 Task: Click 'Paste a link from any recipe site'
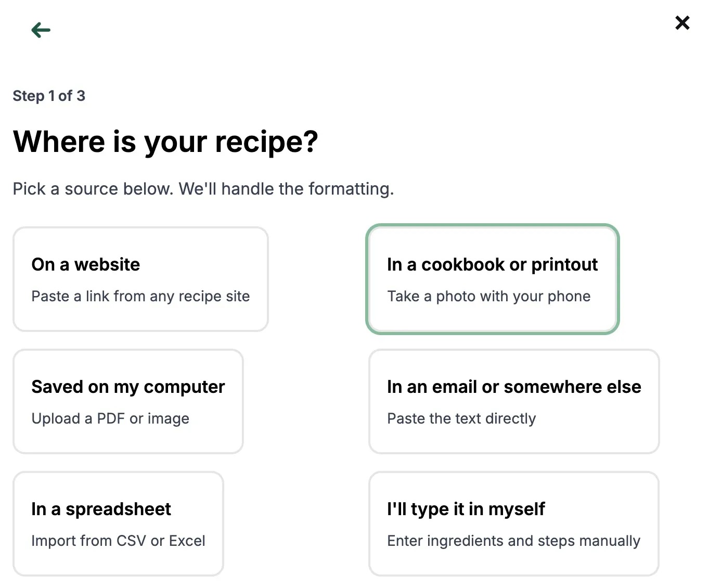[140, 296]
